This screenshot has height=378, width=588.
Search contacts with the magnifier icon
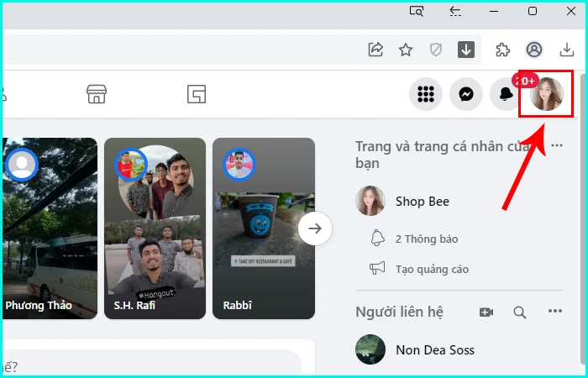point(520,312)
